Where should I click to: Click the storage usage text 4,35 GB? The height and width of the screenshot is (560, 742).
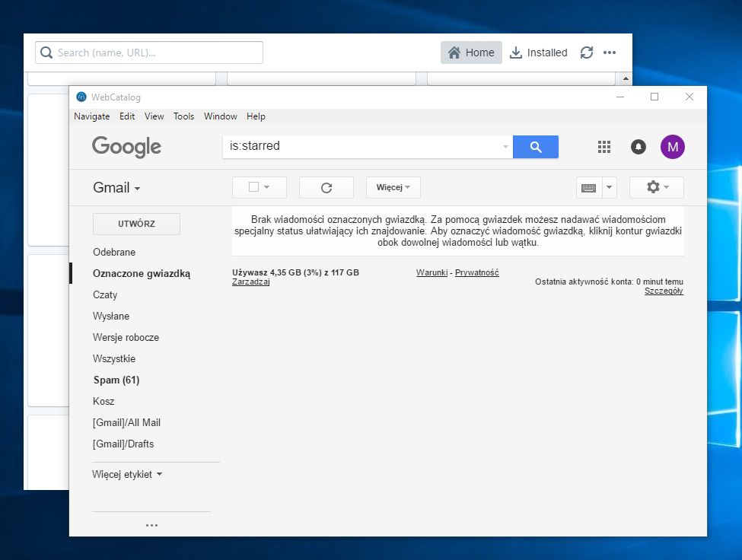[x=295, y=272]
